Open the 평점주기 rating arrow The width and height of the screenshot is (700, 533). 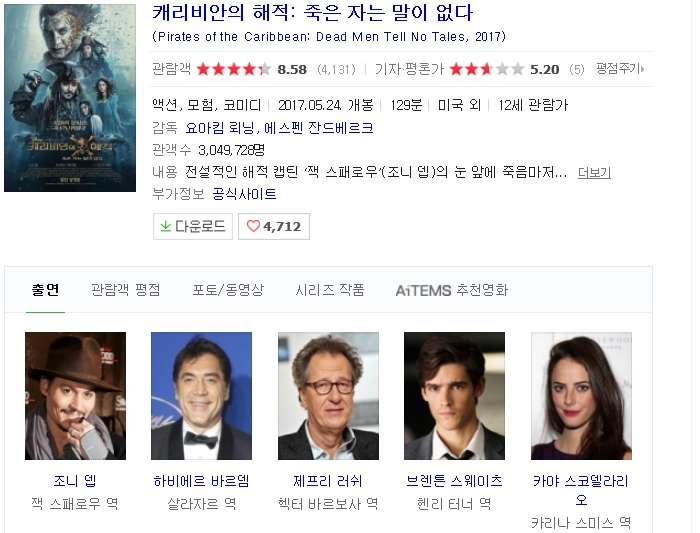point(621,69)
